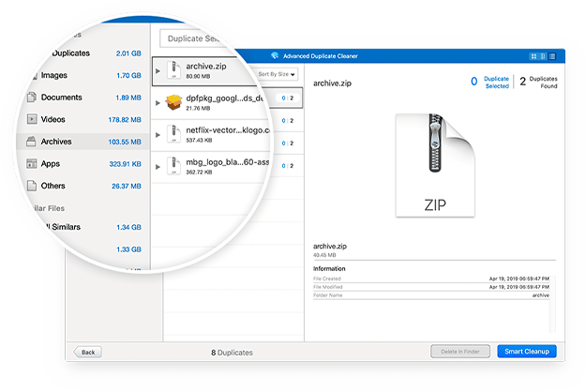Click the 103.55 MB Archives size value

[125, 142]
